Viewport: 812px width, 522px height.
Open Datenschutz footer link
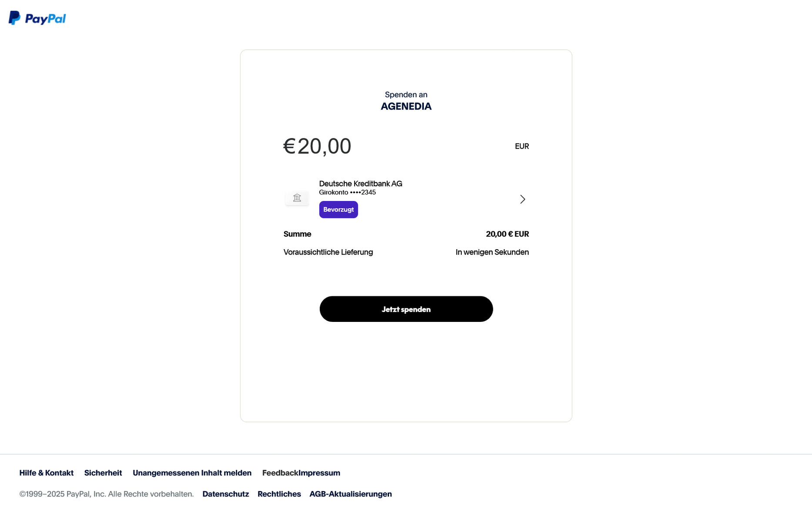coord(225,494)
